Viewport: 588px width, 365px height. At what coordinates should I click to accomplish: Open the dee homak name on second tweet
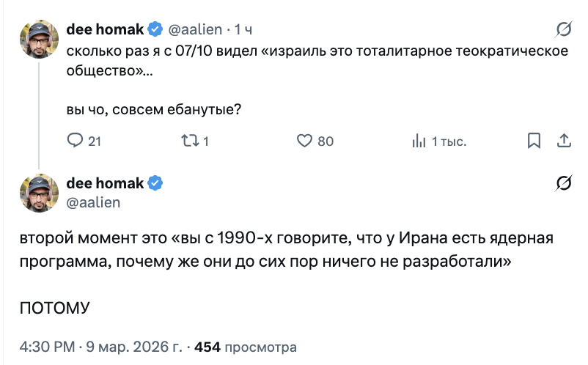point(106,182)
